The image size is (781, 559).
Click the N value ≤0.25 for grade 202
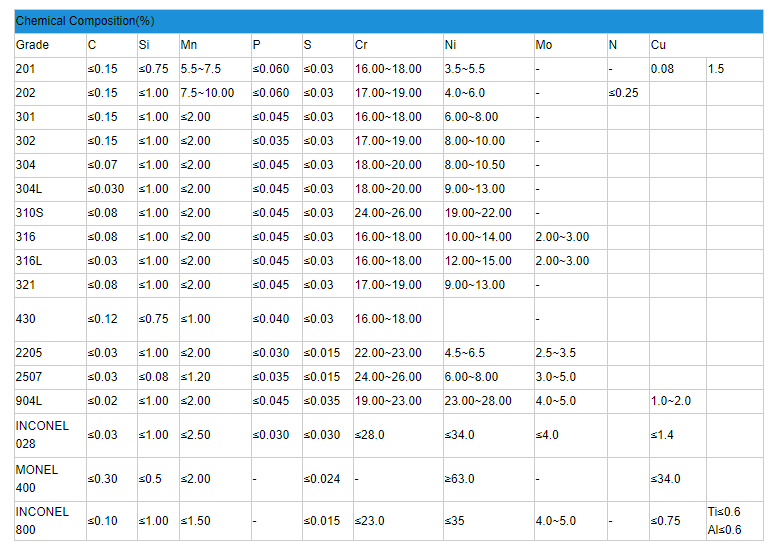click(624, 93)
